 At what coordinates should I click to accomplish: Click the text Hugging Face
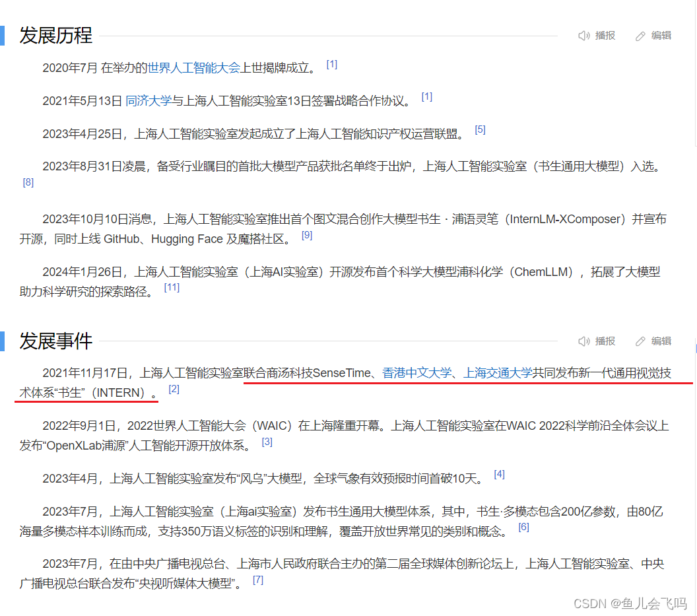coord(186,239)
